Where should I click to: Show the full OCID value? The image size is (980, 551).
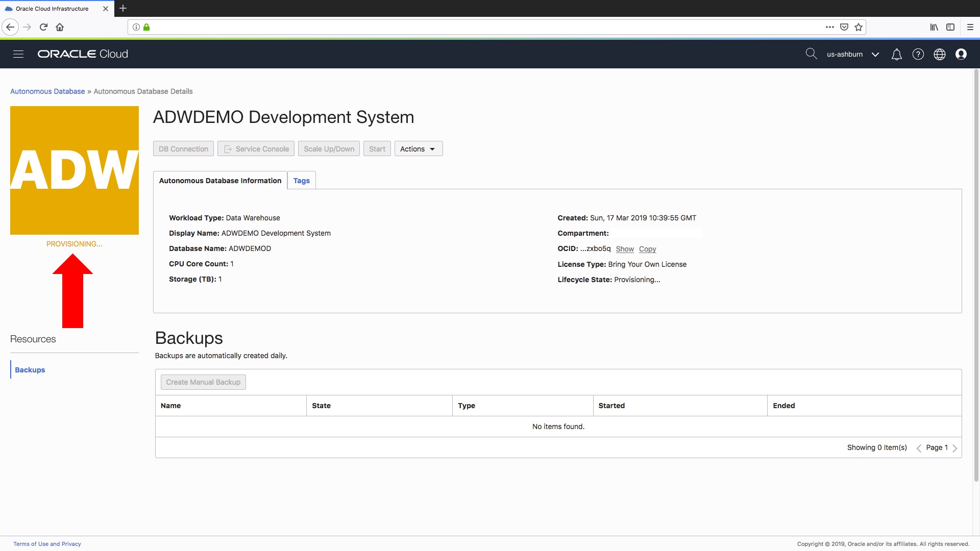[x=625, y=249]
